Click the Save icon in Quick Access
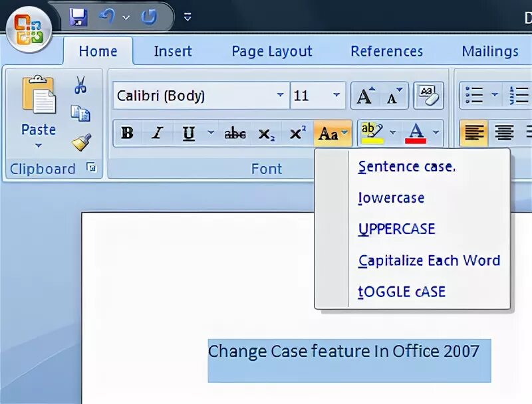Screen dimensions: 532x404 tap(78, 17)
